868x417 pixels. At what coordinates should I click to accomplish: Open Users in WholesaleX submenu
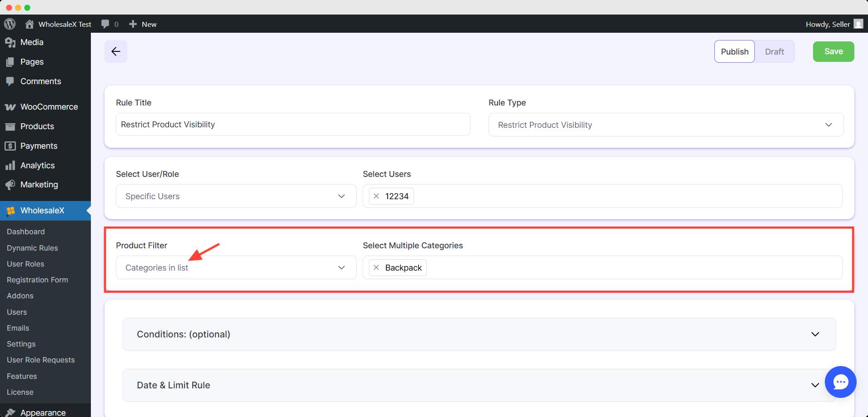coord(17,312)
